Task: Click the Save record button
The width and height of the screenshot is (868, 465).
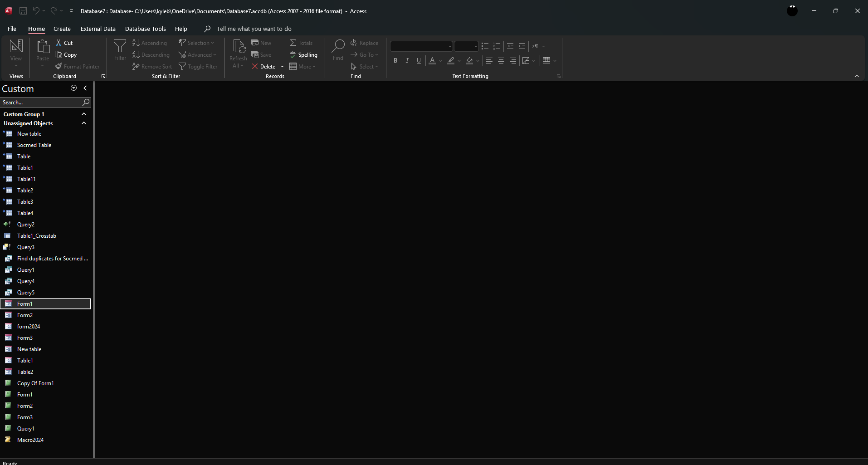Action: 261,54
